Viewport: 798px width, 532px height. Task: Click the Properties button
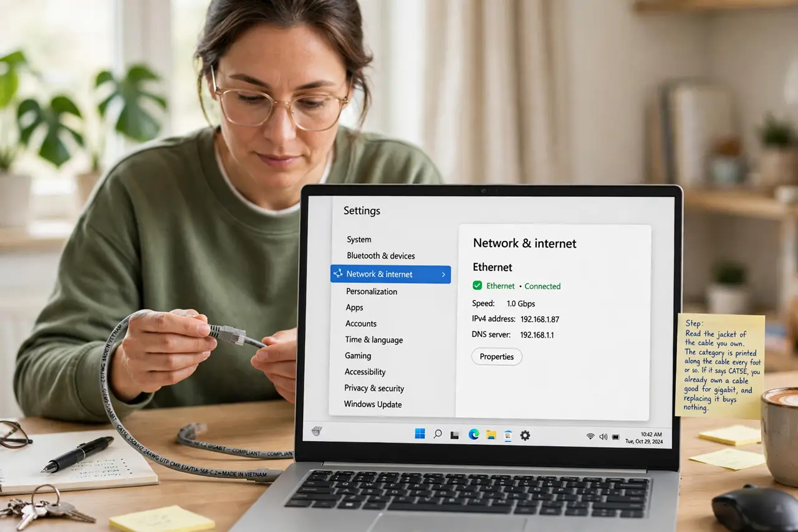[x=497, y=357]
